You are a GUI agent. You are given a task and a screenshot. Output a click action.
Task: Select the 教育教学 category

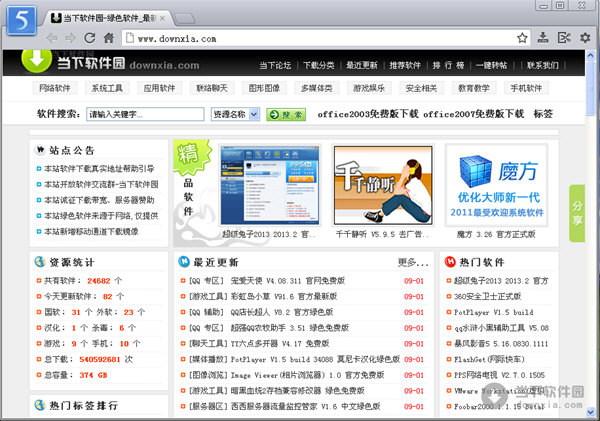click(474, 88)
